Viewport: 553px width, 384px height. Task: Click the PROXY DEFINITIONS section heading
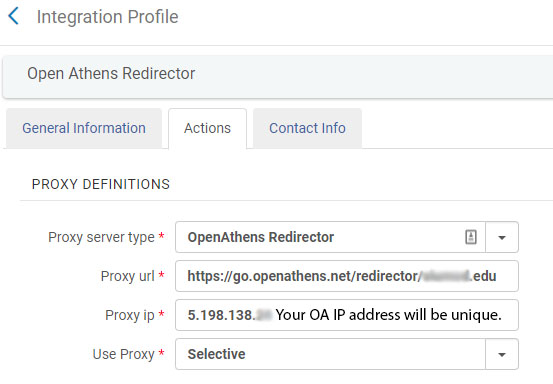point(101,184)
